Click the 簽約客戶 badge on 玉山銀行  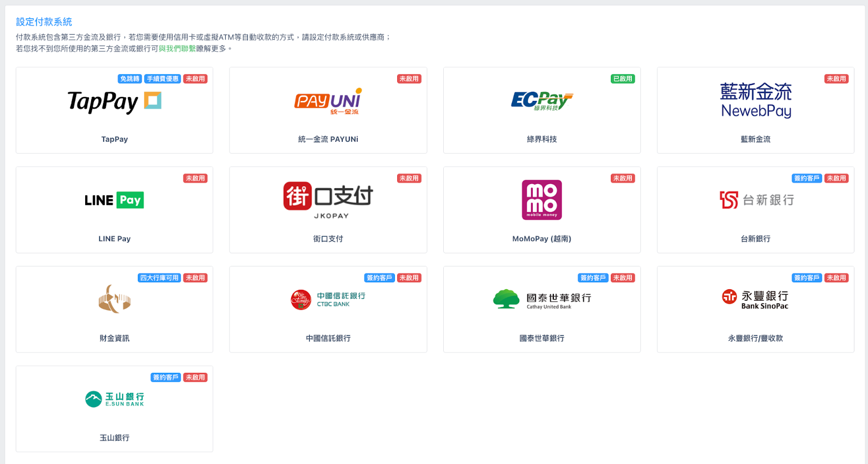[x=166, y=377]
